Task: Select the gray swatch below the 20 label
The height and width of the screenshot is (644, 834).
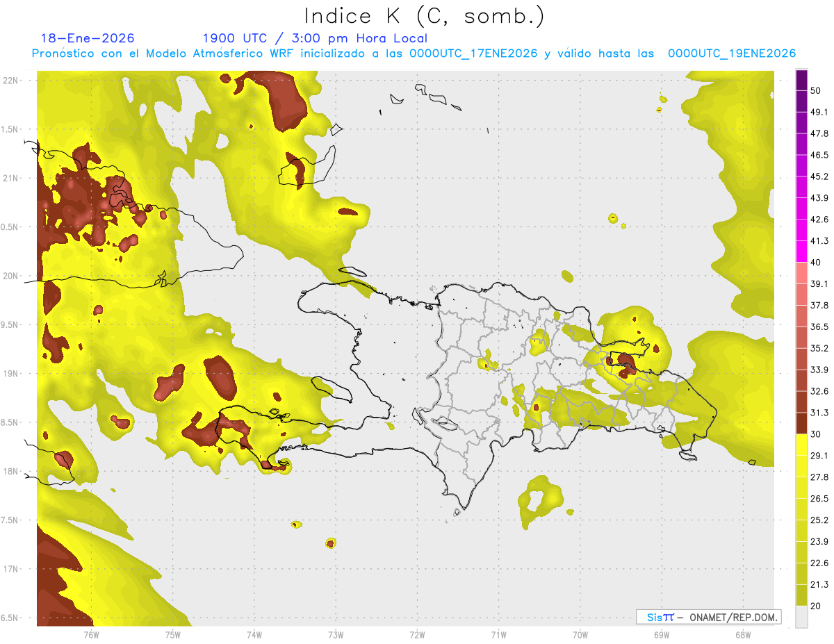Action: coord(802,617)
